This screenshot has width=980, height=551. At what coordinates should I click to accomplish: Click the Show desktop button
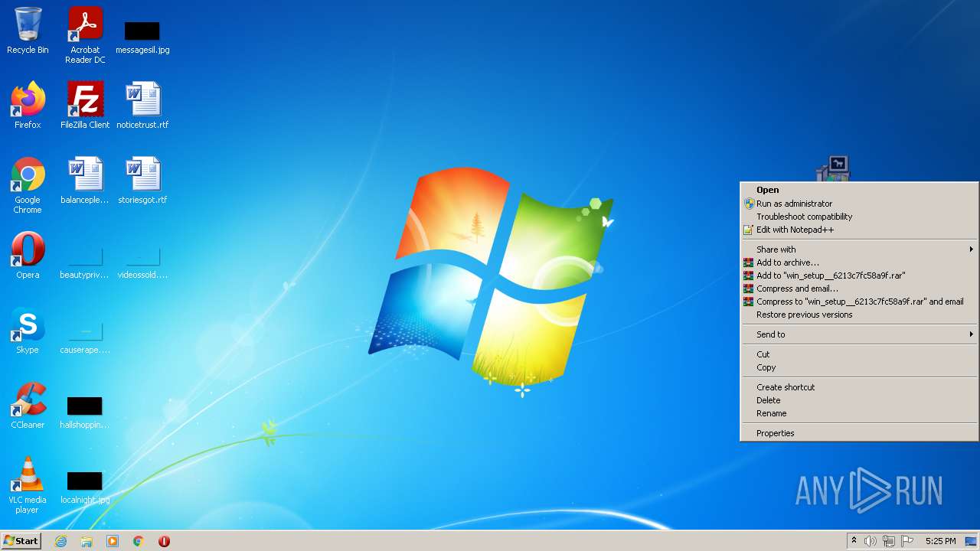(971, 541)
